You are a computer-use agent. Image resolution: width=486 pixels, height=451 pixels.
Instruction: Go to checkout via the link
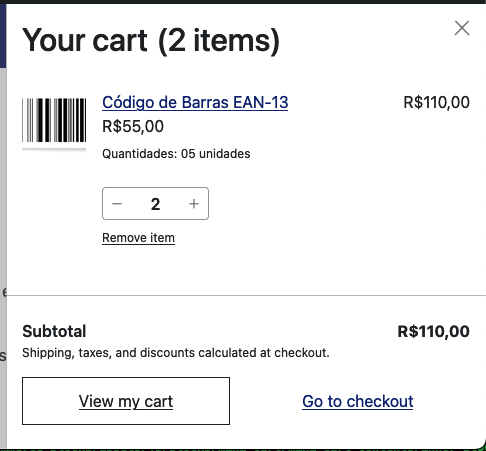point(358,401)
